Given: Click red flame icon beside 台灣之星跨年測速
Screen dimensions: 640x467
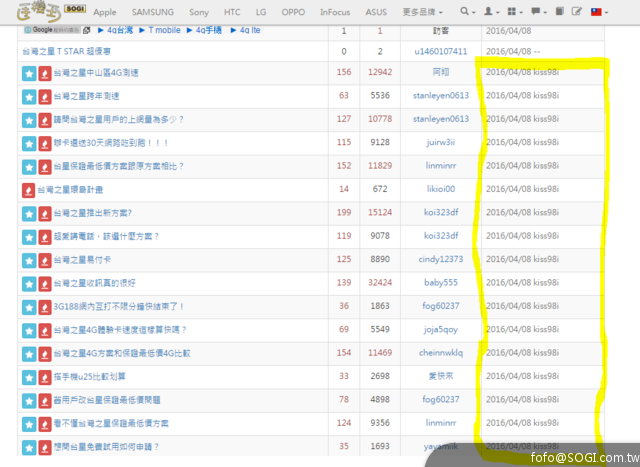Looking at the screenshot, I should pyautogui.click(x=44, y=97).
